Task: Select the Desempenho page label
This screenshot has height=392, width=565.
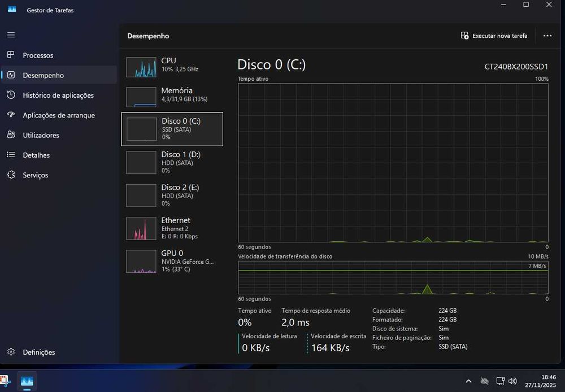Action: 44,75
